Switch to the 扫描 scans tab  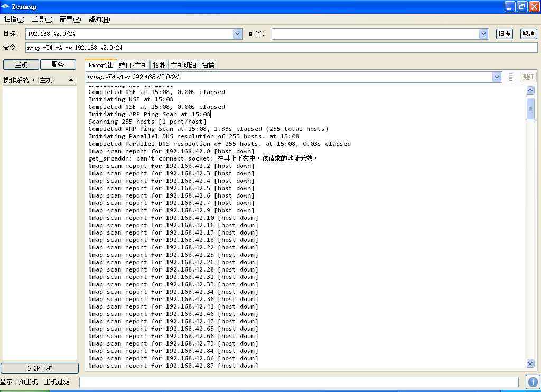(208, 65)
